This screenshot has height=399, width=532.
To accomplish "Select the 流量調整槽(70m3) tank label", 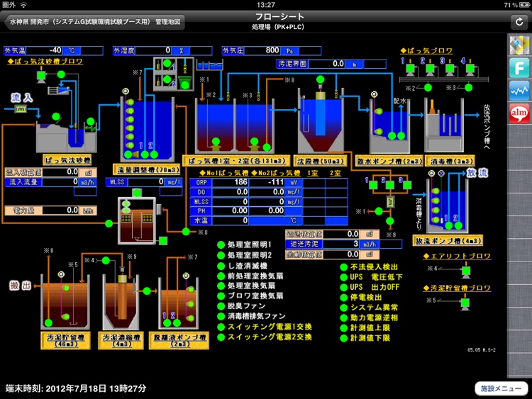I will [x=148, y=169].
